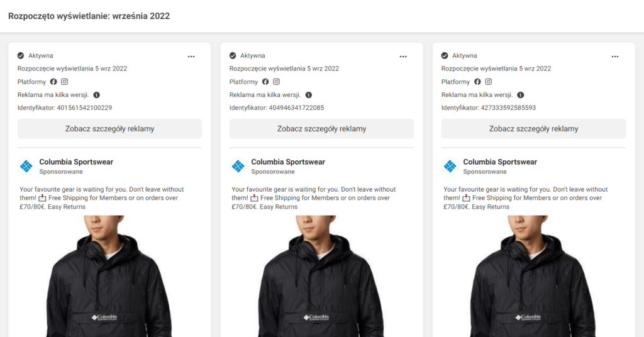Image resolution: width=644 pixels, height=337 pixels.
Task: Click the jacket image in the third ad
Action: pos(533,276)
